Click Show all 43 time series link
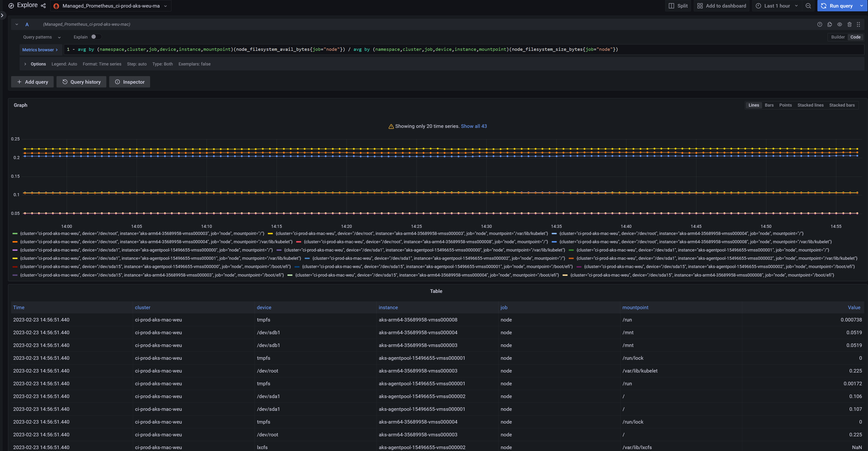This screenshot has width=868, height=451. click(474, 126)
